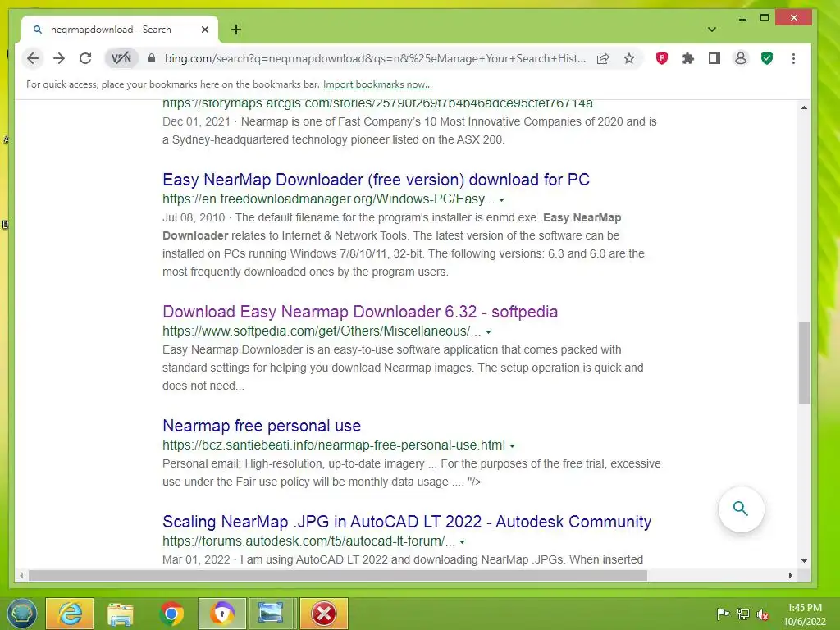840x630 pixels.
Task: Open red X taskbar application
Action: tap(323, 614)
